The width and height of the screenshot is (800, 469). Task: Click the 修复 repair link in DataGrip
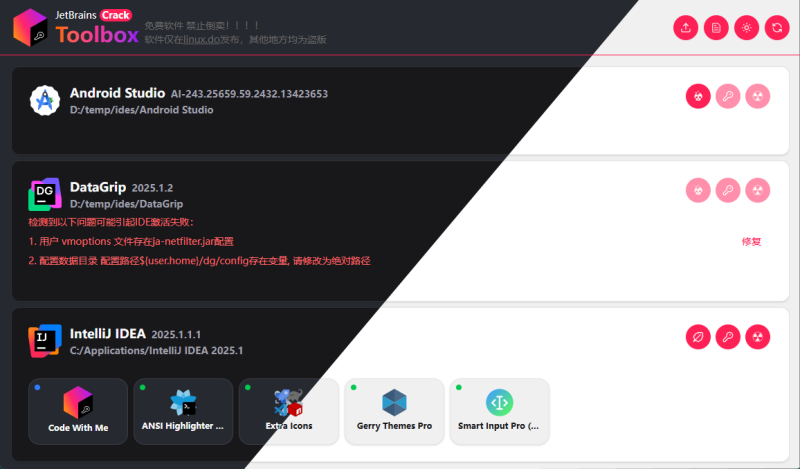(751, 241)
